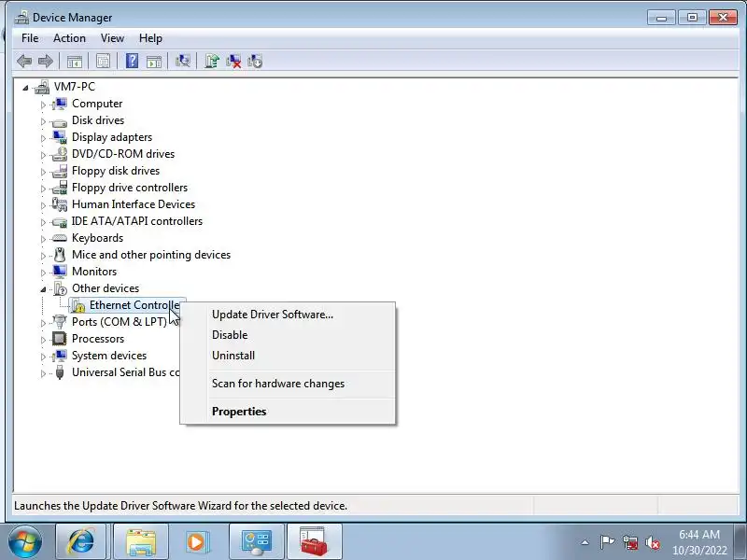Select the Ethernet Controller warning icon
747x560 pixels.
pos(78,305)
